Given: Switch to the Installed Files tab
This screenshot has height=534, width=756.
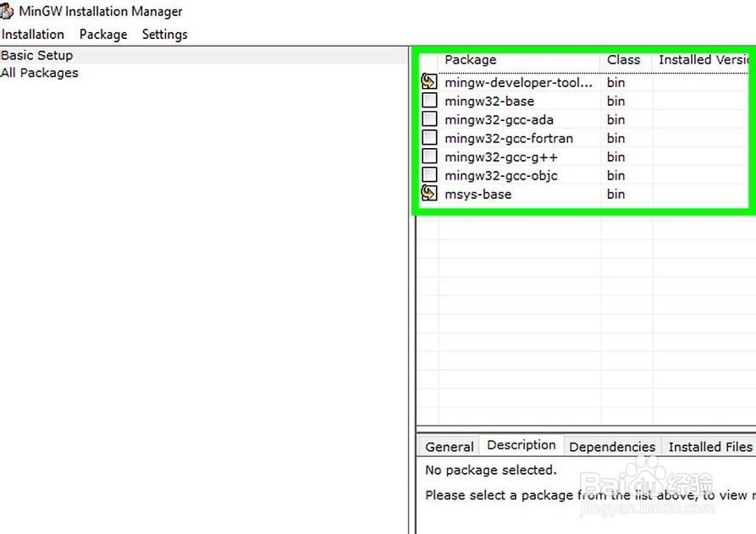Looking at the screenshot, I should click(x=709, y=447).
